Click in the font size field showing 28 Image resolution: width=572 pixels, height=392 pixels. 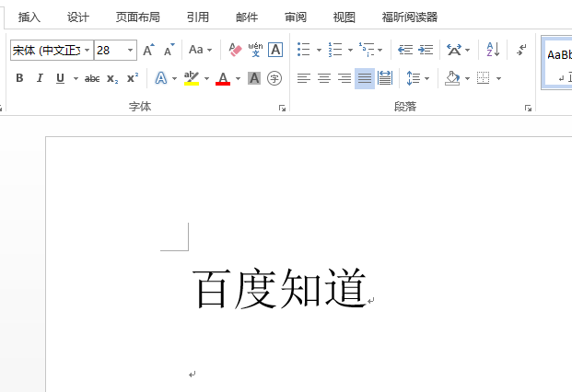click(x=110, y=50)
